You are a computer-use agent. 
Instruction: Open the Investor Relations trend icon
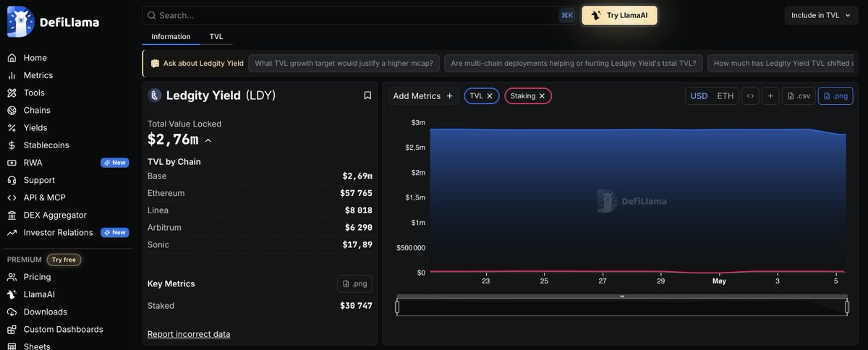pos(12,233)
